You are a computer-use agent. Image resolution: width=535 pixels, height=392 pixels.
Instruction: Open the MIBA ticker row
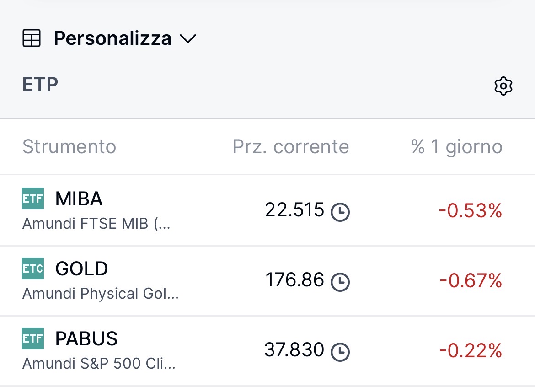(79, 199)
